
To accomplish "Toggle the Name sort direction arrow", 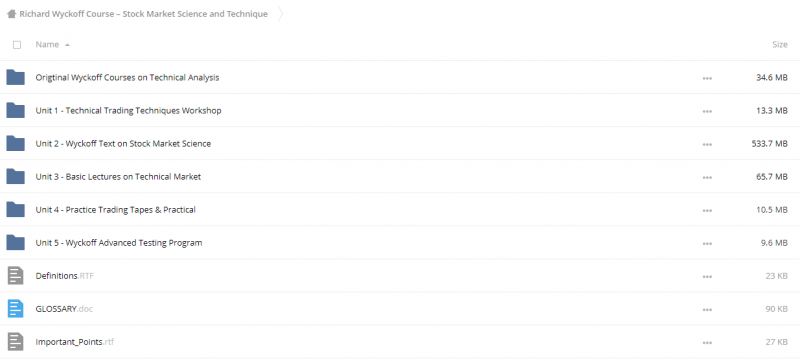I will [x=67, y=45].
